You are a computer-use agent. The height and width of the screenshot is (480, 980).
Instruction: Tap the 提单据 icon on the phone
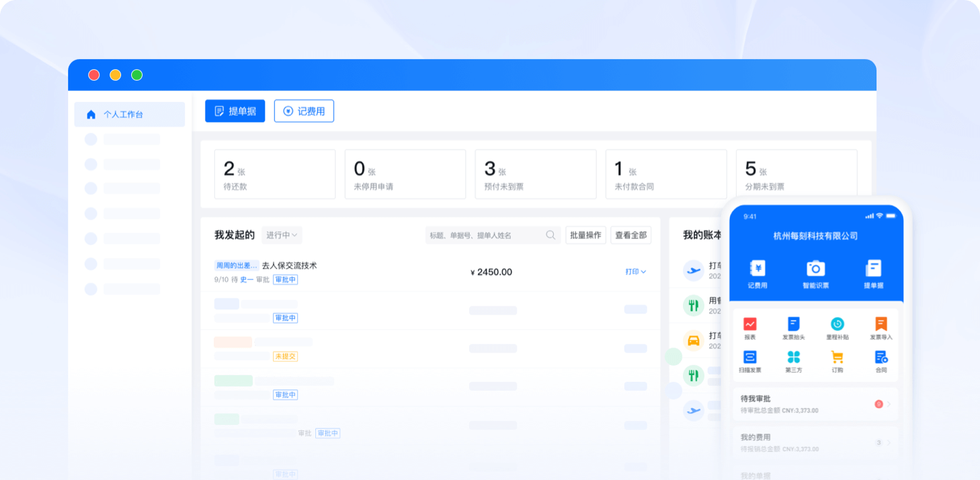pos(873,269)
